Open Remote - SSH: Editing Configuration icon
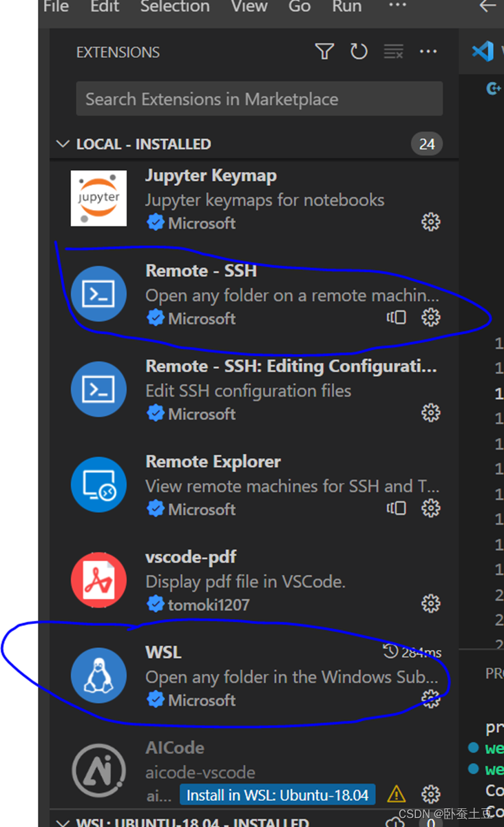This screenshot has height=827, width=504. [x=98, y=388]
